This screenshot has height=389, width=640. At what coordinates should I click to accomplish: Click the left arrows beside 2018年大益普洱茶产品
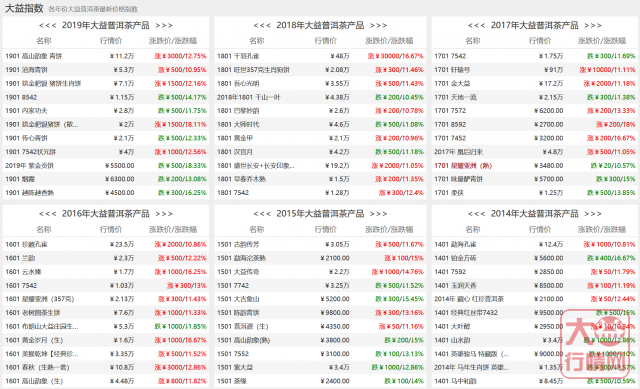point(262,25)
